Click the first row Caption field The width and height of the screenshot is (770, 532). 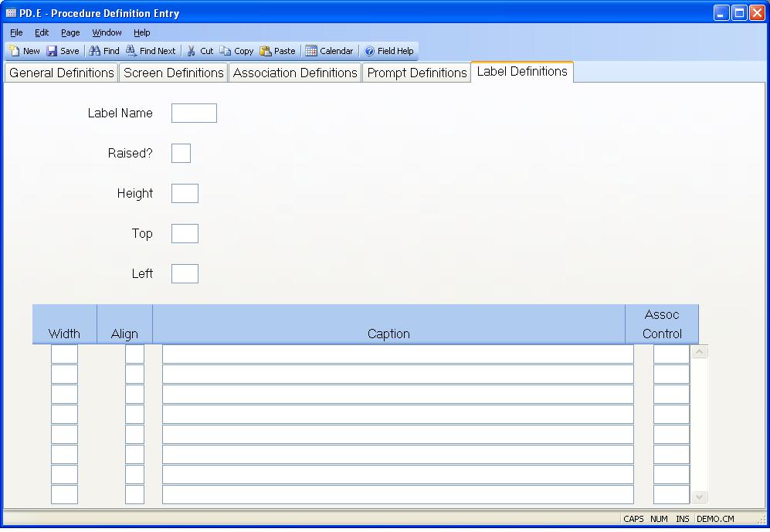tap(398, 354)
